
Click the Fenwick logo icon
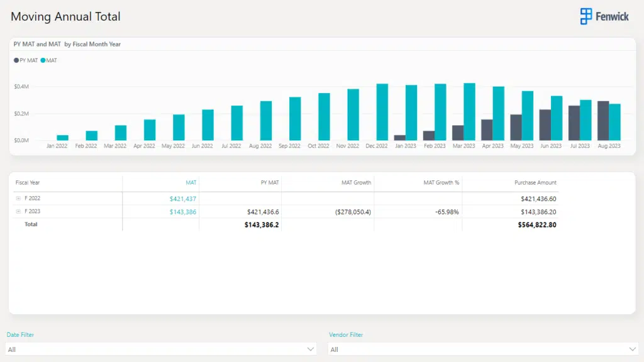click(586, 16)
